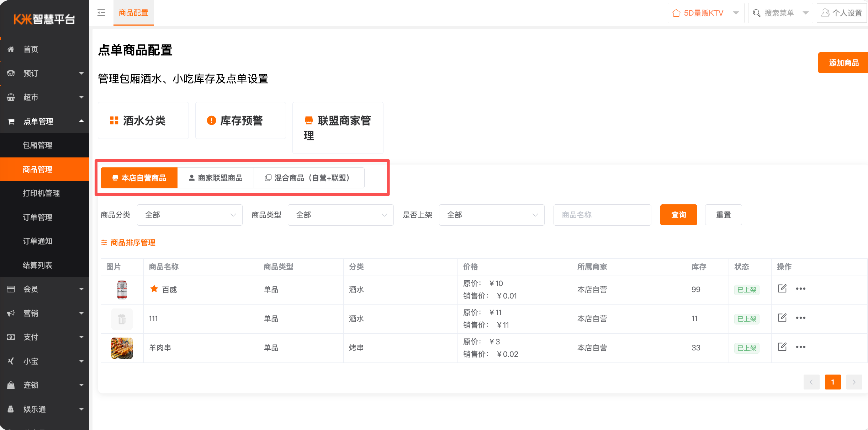Switch to the 商品配置 tab
Viewport: 868px width, 430px height.
point(133,13)
